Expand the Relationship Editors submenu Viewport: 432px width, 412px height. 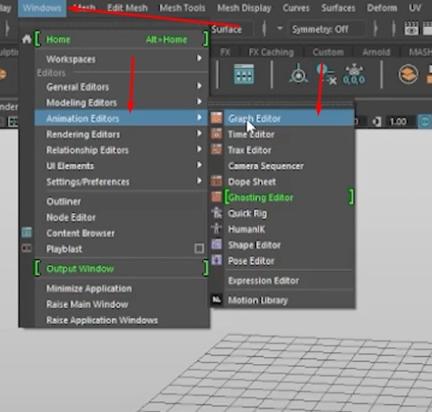click(122, 150)
